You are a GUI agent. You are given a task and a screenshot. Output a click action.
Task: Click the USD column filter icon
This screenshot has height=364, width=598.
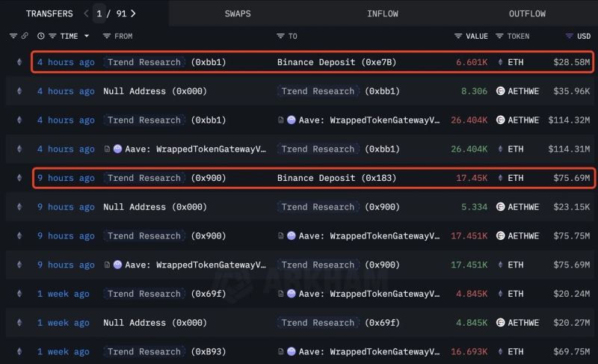coord(570,36)
